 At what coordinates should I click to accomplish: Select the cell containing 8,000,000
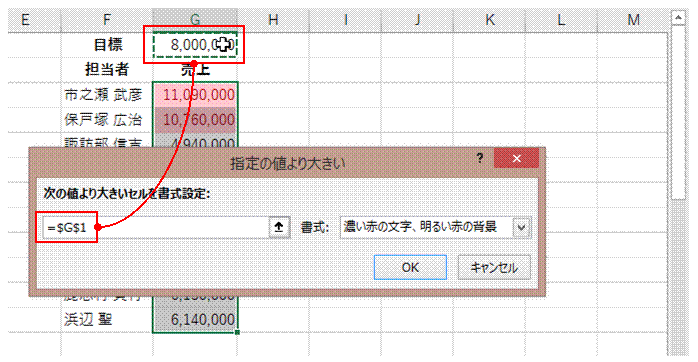tap(195, 45)
